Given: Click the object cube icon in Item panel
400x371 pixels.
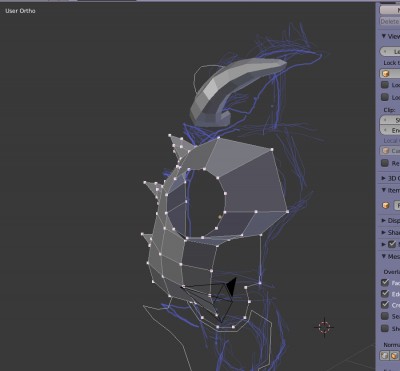Looking at the screenshot, I should 386,205.
